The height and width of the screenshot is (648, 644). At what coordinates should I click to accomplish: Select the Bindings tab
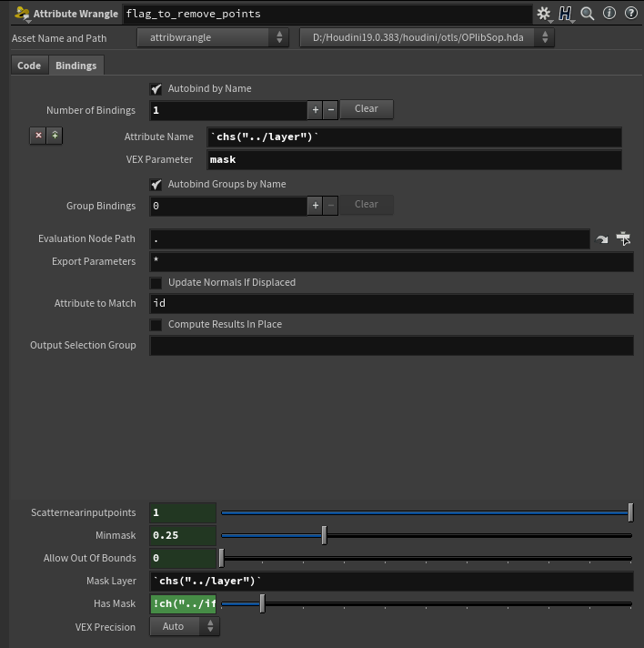pyautogui.click(x=75, y=66)
